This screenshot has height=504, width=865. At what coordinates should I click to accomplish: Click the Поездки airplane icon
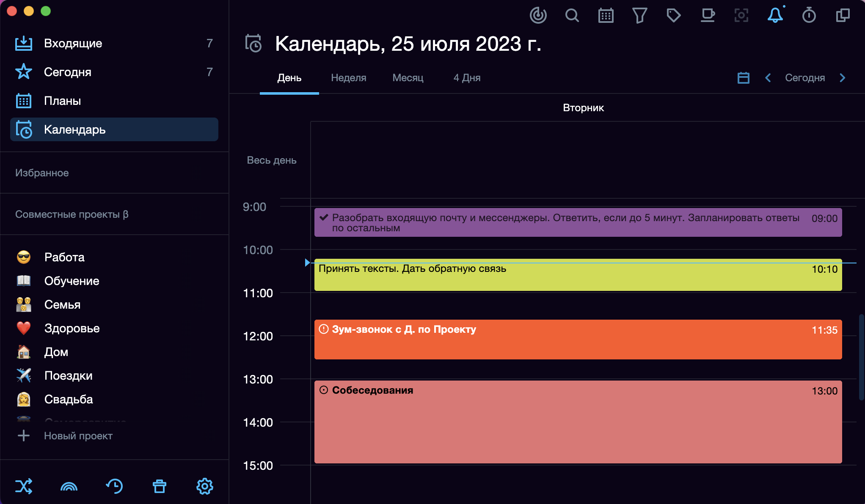[24, 375]
